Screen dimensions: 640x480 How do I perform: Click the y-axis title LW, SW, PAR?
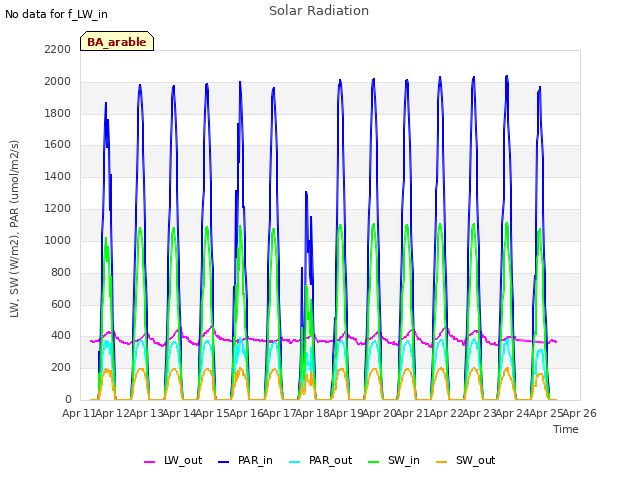14,229
